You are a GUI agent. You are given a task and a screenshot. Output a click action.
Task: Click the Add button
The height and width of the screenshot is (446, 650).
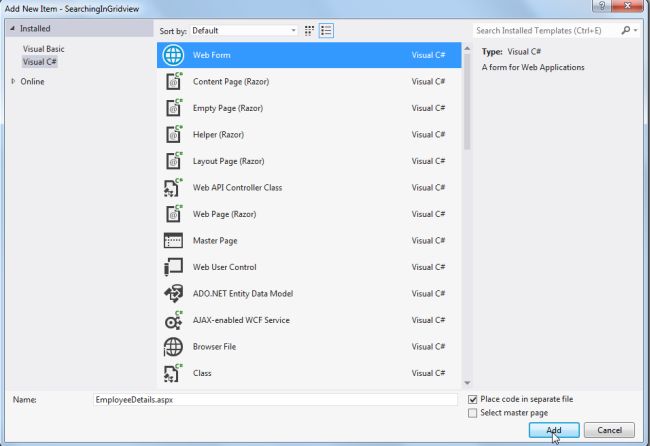pyautogui.click(x=554, y=430)
